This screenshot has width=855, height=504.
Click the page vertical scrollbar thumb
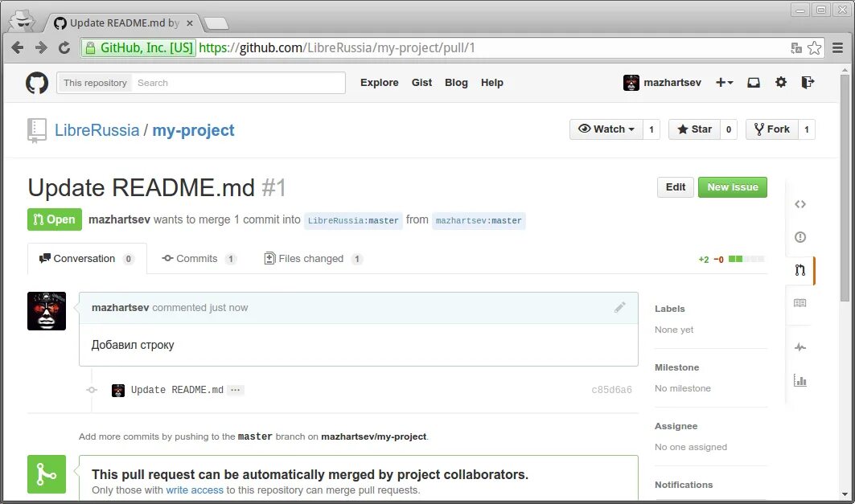pyautogui.click(x=845, y=188)
